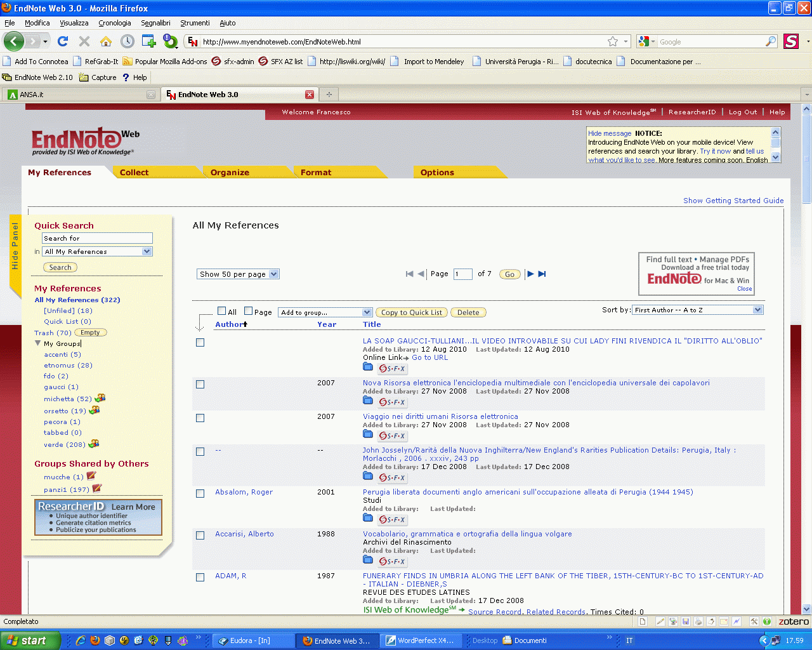Empty the Trash
The height and width of the screenshot is (650, 812).
click(x=90, y=332)
